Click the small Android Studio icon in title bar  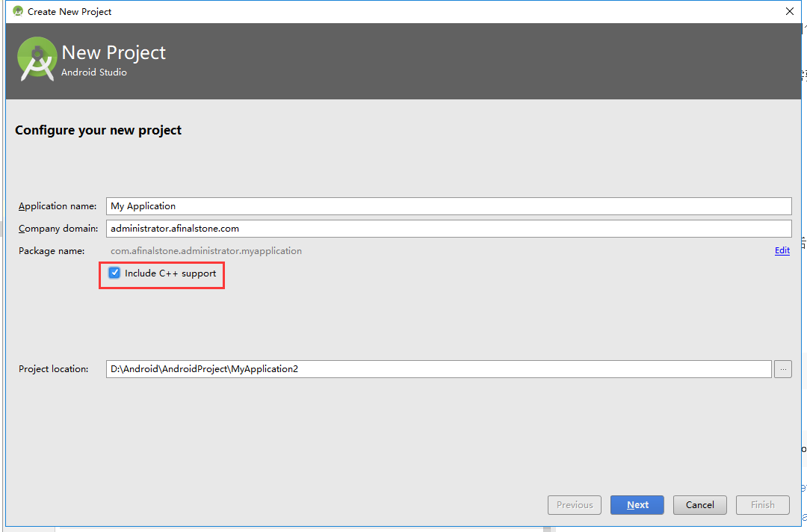click(17, 10)
